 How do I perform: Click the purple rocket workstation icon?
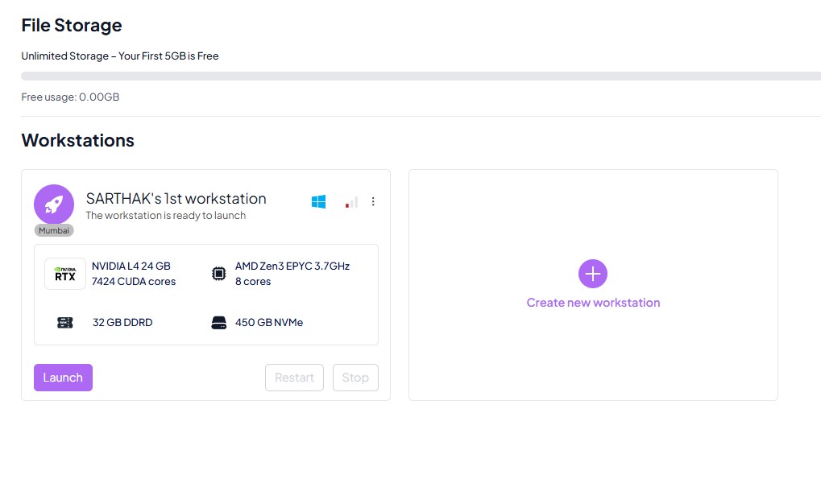[54, 204]
